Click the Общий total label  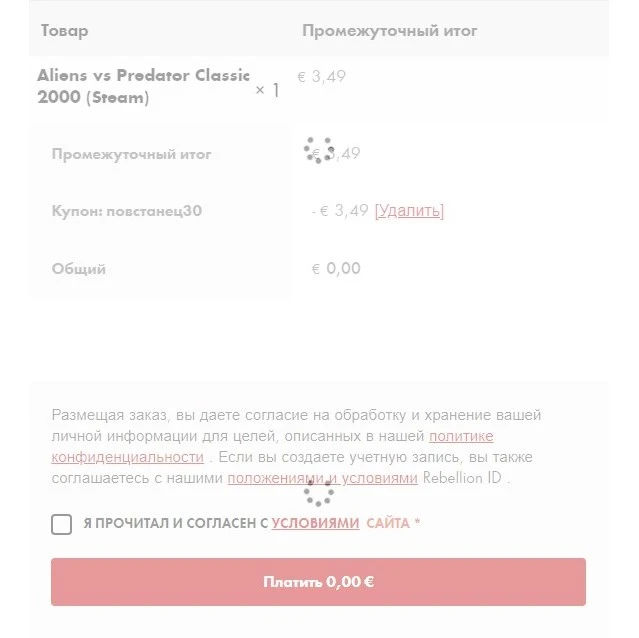[x=79, y=269]
